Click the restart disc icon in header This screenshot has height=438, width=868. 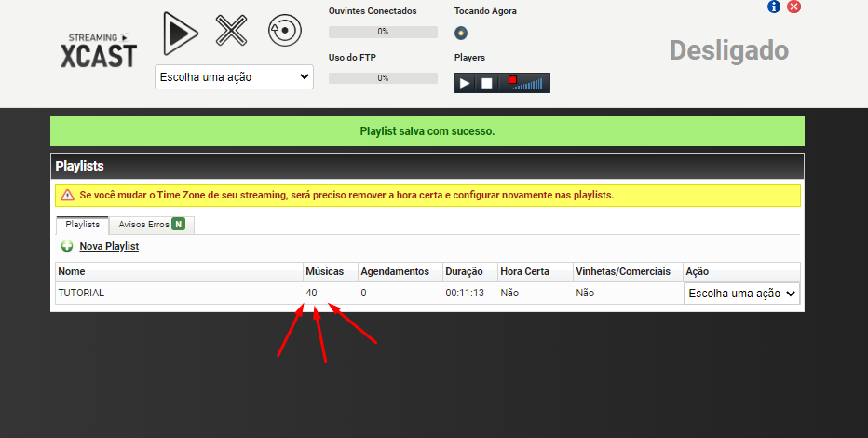point(284,31)
